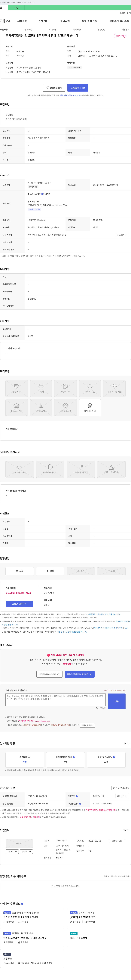Click the 관심정보 등록 heart button
This screenshot has height=980, width=131.
click(54, 88)
